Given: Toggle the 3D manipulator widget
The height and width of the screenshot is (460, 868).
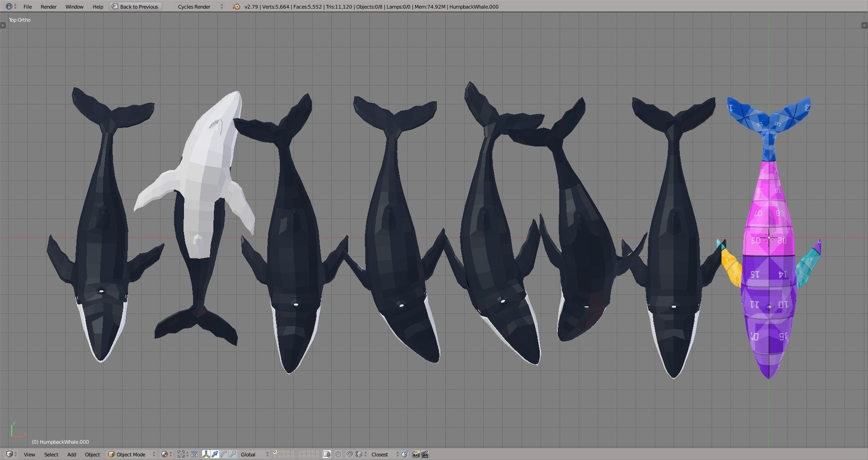Looking at the screenshot, I should [x=206, y=454].
